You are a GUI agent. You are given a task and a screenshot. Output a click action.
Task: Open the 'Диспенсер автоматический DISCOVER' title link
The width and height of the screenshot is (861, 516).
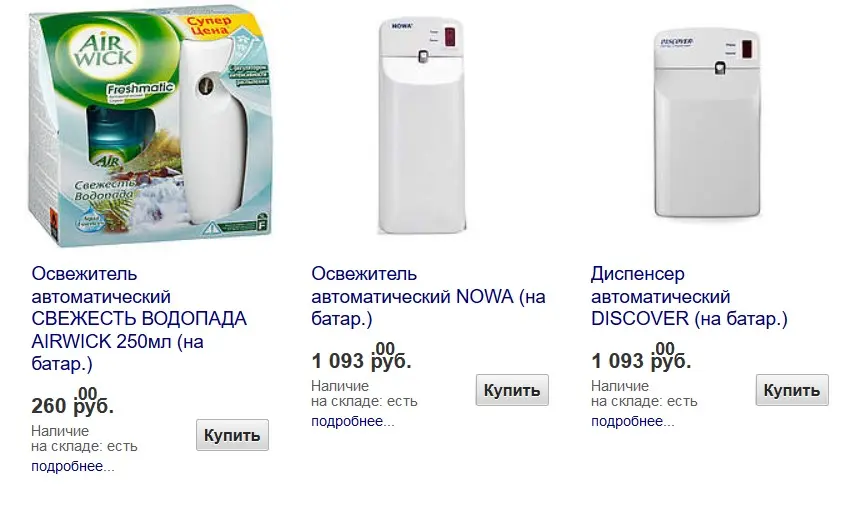[689, 296]
